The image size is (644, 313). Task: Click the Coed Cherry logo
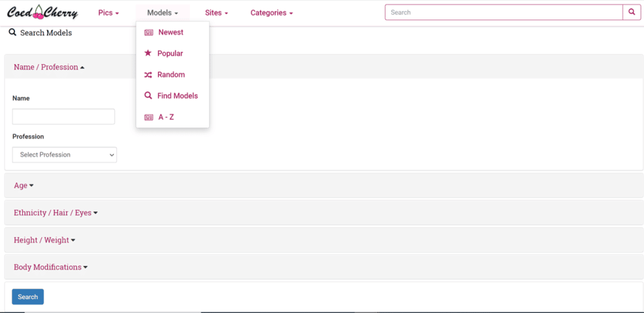[x=42, y=13]
